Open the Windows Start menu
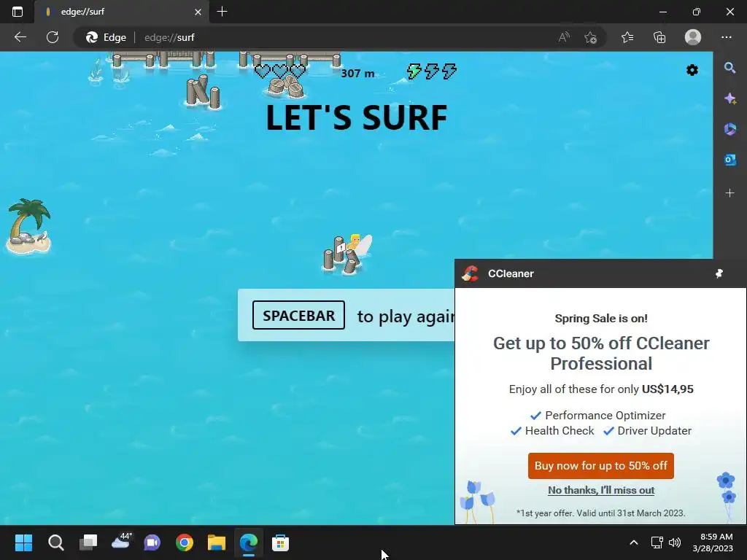Image resolution: width=747 pixels, height=560 pixels. pyautogui.click(x=23, y=542)
